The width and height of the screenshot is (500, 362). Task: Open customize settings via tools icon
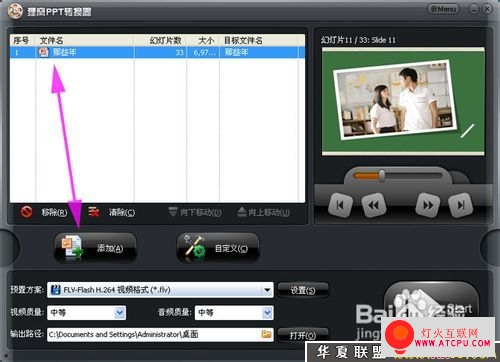click(x=195, y=247)
